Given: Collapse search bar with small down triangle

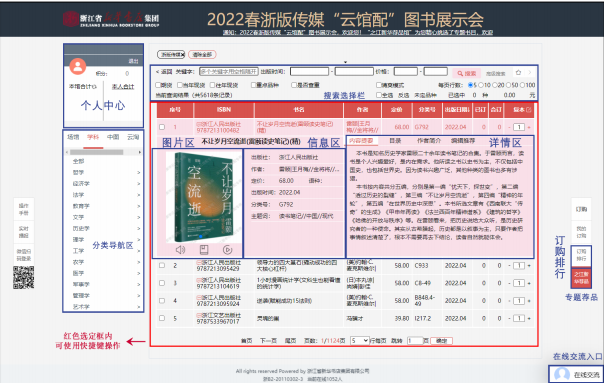Looking at the screenshot, I should pyautogui.click(x=345, y=62).
